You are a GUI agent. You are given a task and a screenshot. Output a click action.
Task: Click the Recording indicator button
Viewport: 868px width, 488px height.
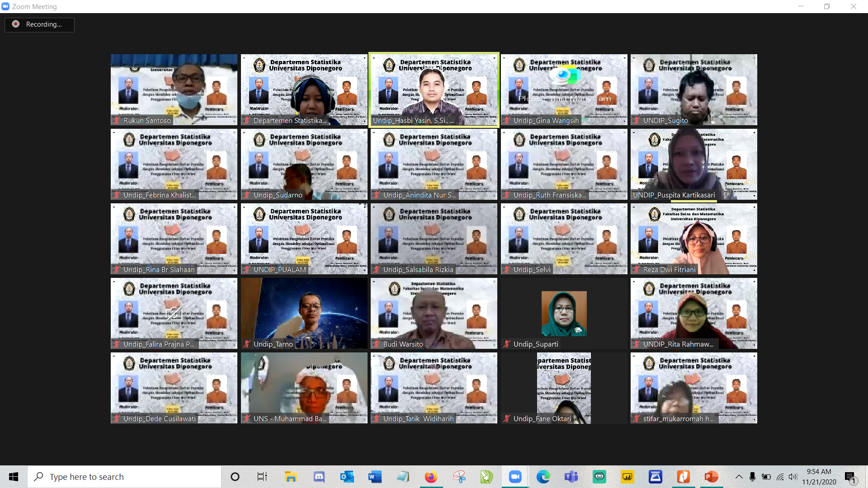[39, 24]
